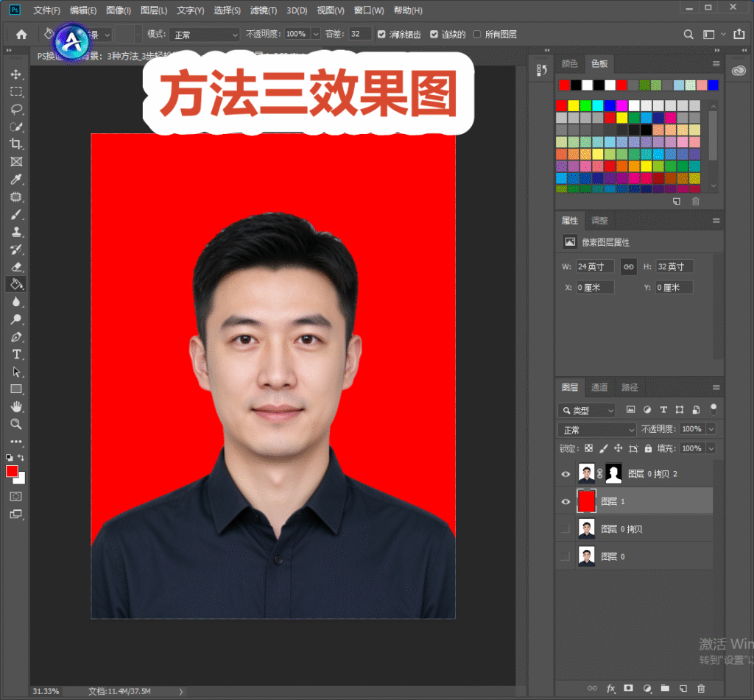754x700 pixels.
Task: Pick the yellow swatch in swatches grid
Action: [x=574, y=106]
